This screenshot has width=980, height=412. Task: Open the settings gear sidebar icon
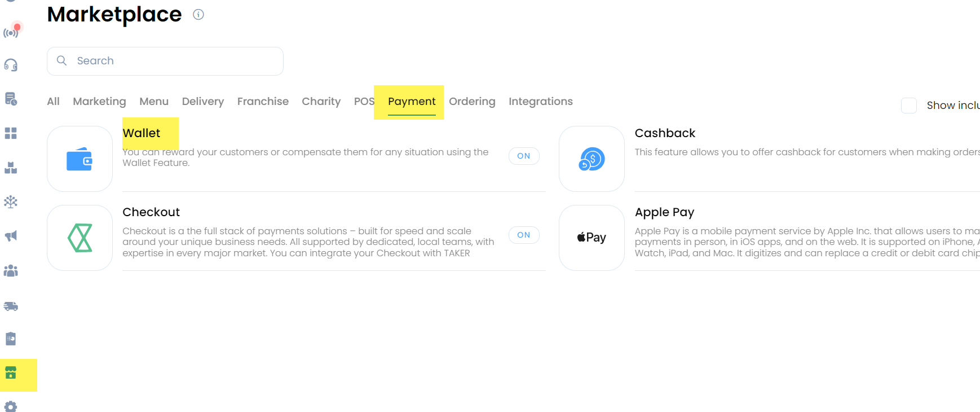pos(11,406)
